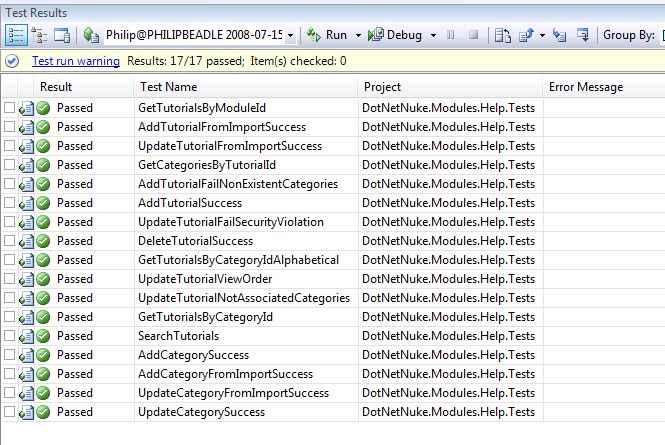Click the result document icon for GetTutorialsByCategoryId
Viewport: 665px width, 445px height.
tap(26, 317)
